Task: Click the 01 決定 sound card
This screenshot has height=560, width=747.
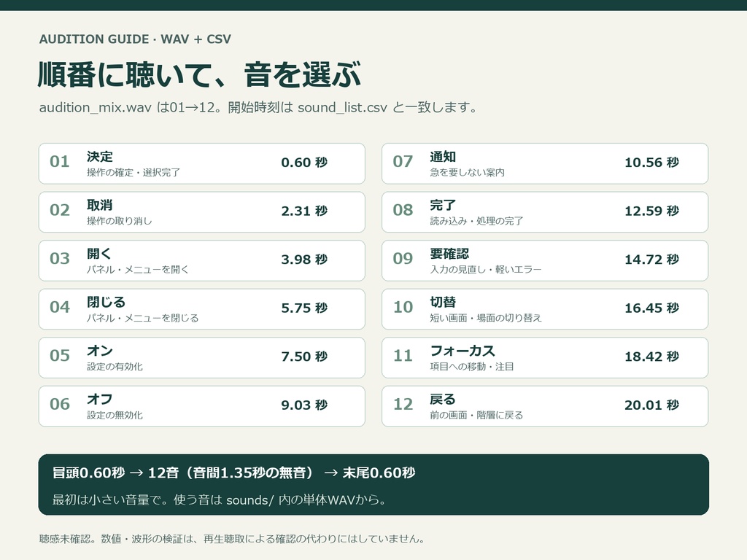Action: point(201,163)
